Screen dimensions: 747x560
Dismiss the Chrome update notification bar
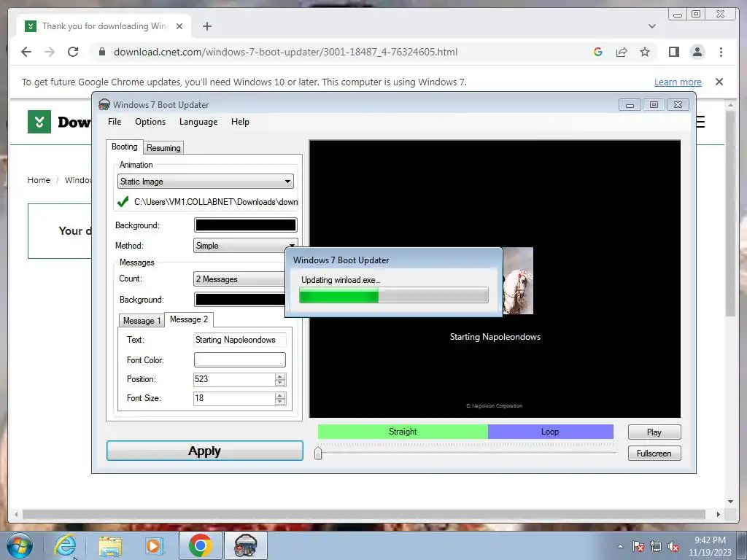tap(719, 82)
